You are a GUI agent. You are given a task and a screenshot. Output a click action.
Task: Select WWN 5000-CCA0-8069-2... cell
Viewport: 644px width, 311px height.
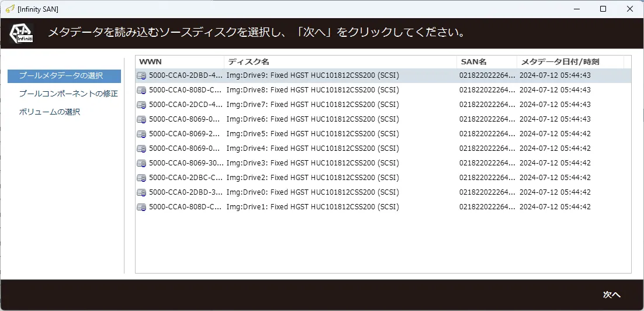[186, 134]
